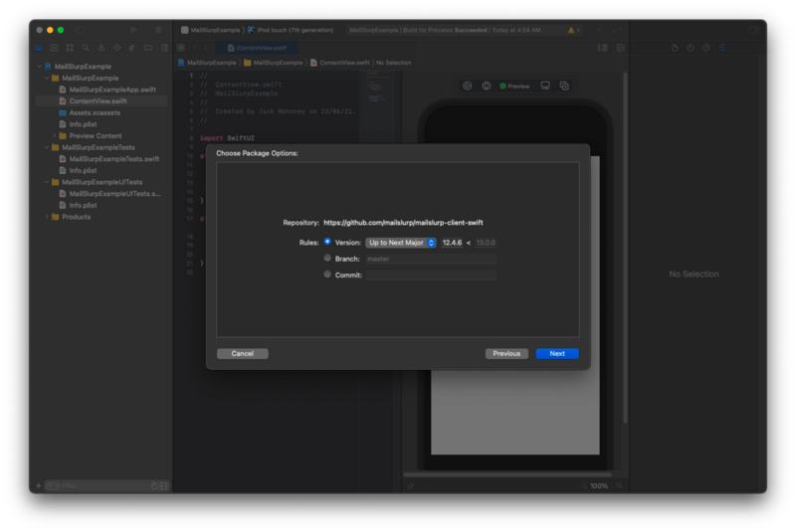Select the Version rule radio button
This screenshot has height=532, width=796.
pyautogui.click(x=327, y=242)
